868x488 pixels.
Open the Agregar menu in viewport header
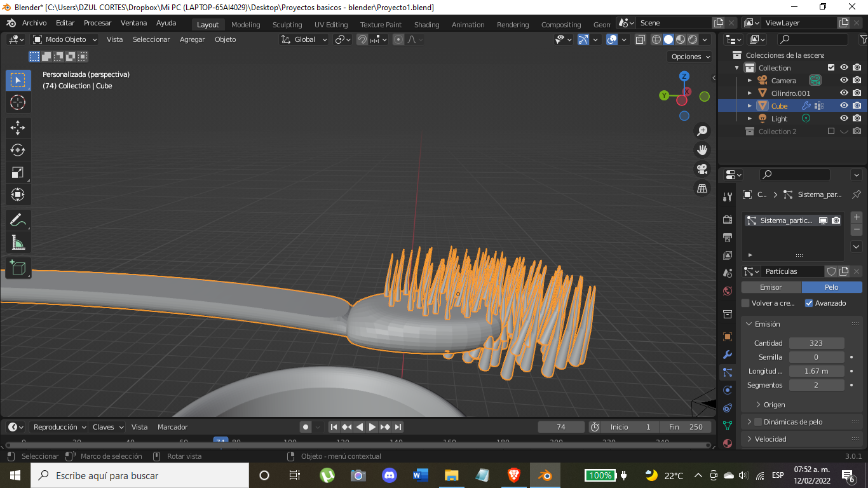(x=193, y=39)
